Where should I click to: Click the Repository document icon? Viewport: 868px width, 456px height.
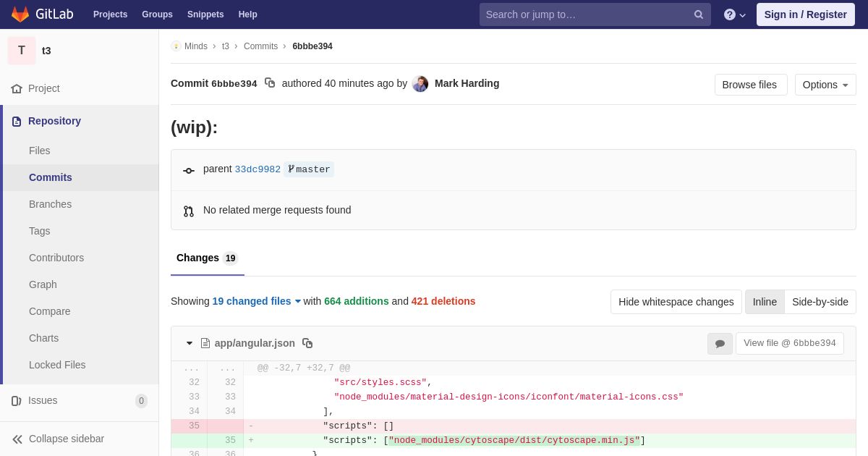click(x=17, y=122)
